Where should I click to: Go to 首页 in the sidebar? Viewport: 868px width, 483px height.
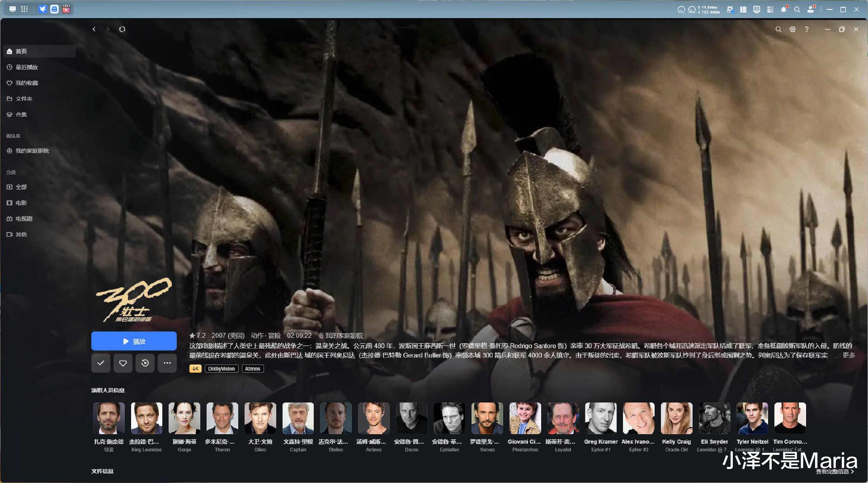click(39, 51)
